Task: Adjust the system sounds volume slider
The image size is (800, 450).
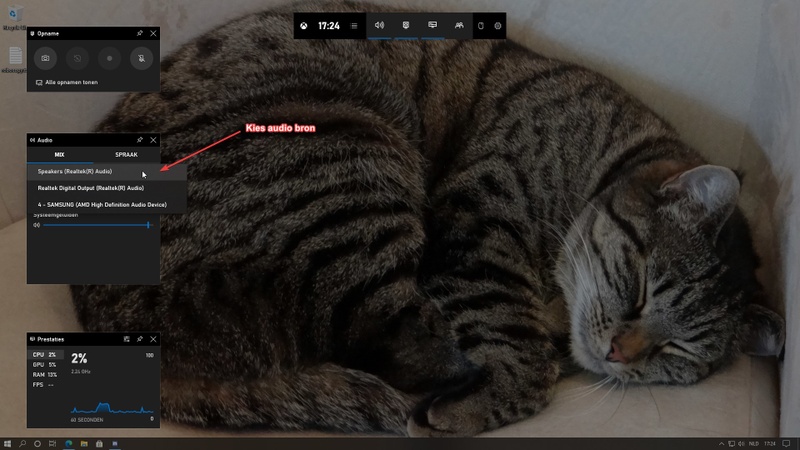Action: pyautogui.click(x=98, y=225)
